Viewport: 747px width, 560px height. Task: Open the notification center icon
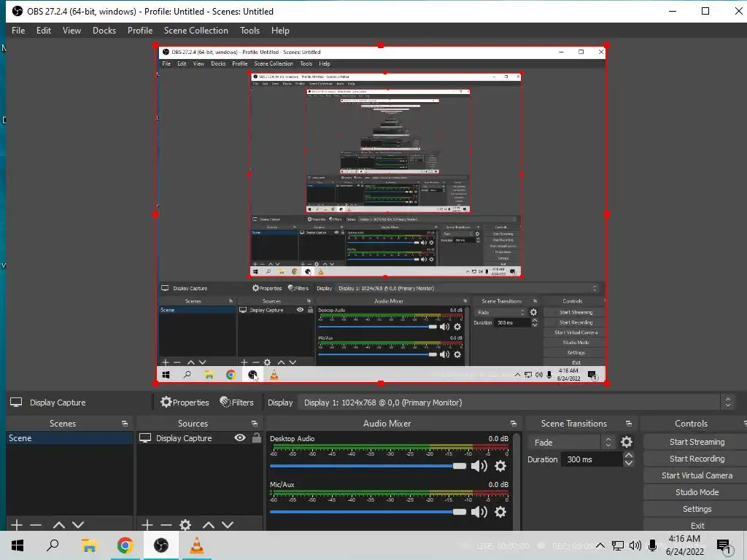point(724,546)
